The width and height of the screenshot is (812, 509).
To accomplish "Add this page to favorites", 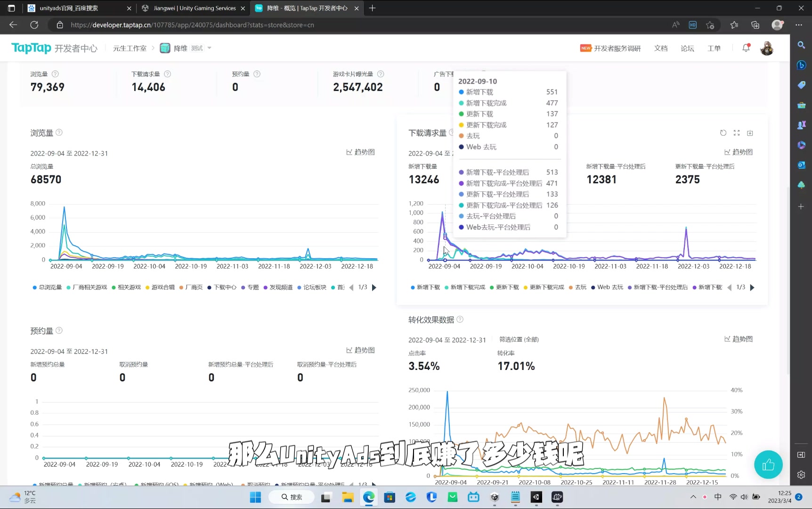I will 710,25.
